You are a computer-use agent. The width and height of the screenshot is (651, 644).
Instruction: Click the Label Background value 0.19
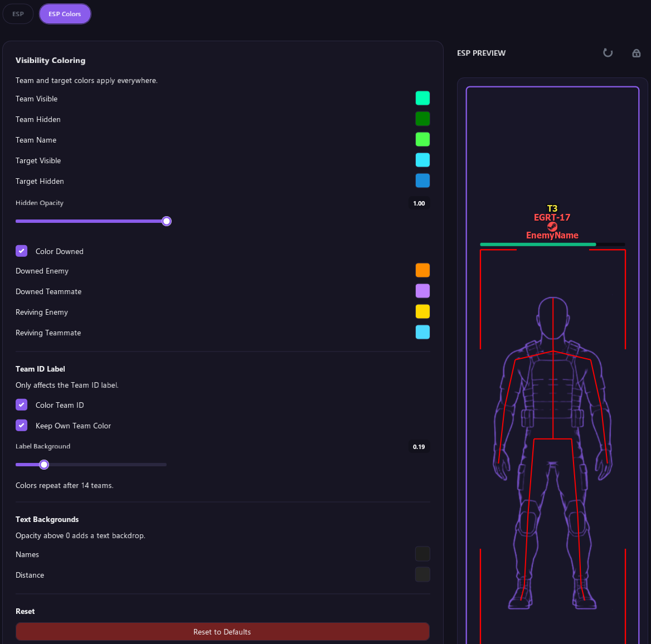coord(419,447)
